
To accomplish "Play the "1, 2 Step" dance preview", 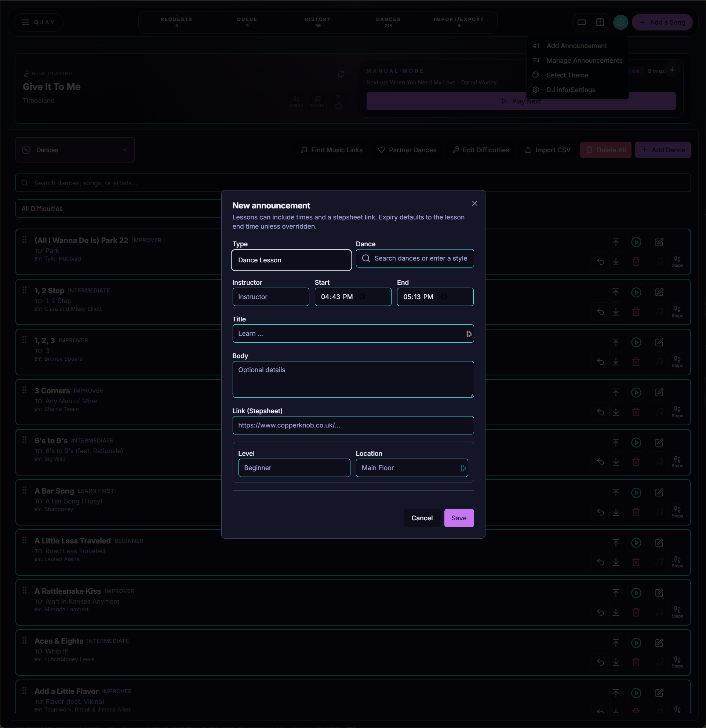I will click(x=636, y=292).
